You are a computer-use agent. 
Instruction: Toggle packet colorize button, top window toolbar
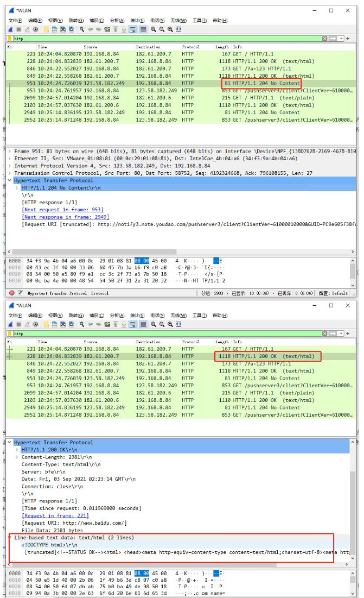(x=143, y=29)
